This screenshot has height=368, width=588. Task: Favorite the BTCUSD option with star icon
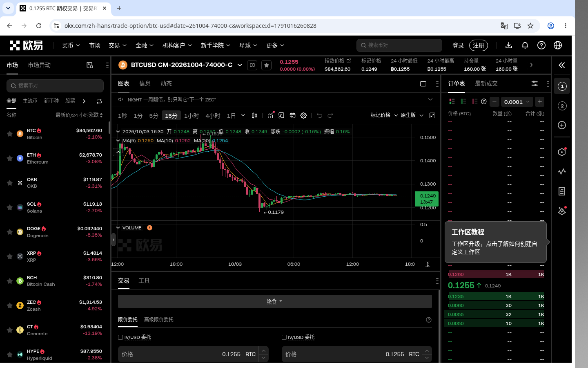[x=266, y=65]
